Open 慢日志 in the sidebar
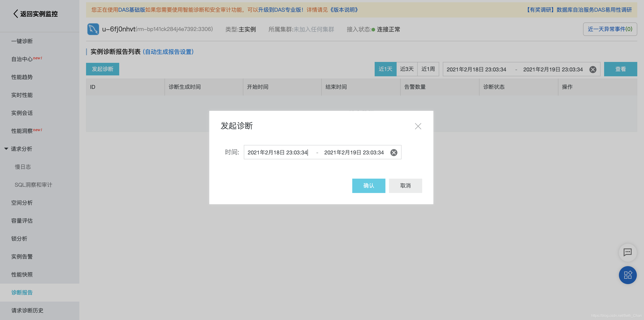Screen dimensions: 644x320 (x=23, y=167)
